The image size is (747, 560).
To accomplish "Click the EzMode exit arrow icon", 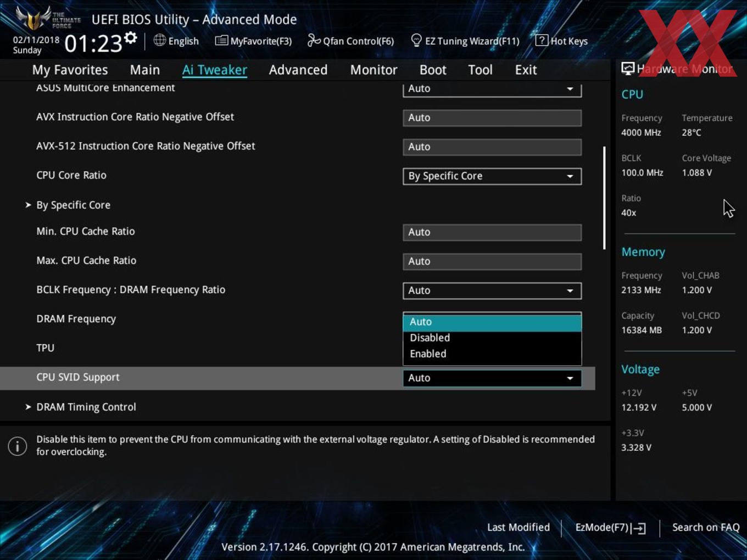I will tap(638, 528).
